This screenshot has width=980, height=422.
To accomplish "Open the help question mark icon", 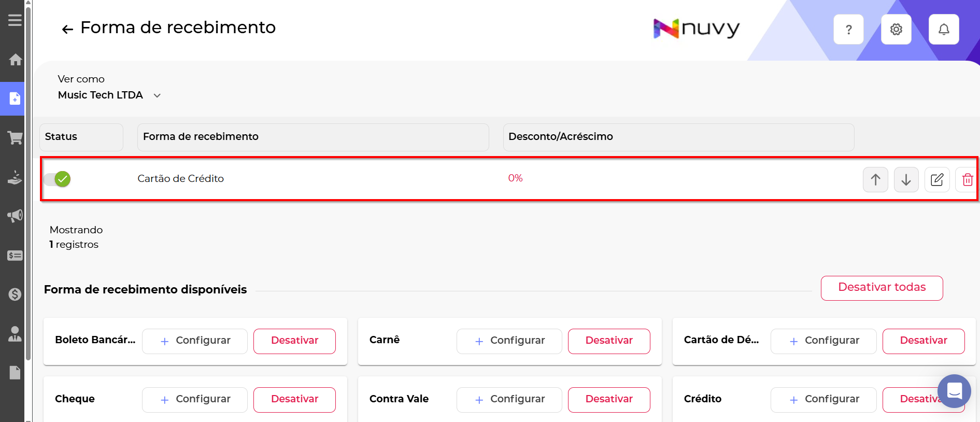I will 848,30.
